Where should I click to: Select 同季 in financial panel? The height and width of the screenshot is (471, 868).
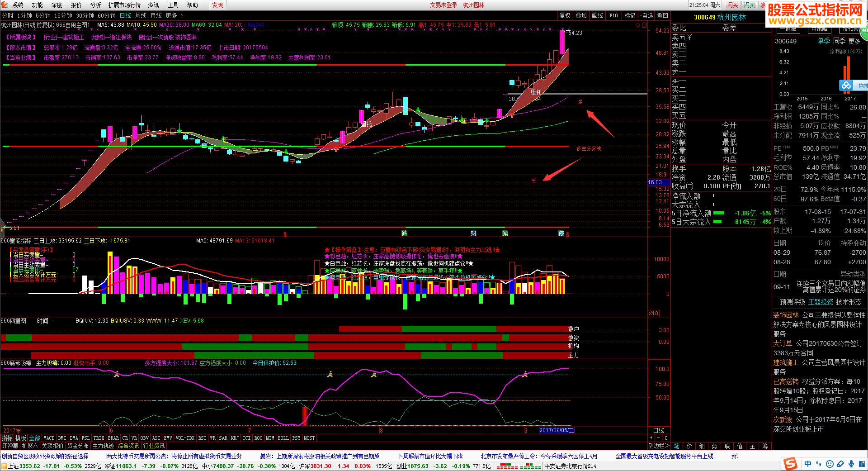pos(839,41)
